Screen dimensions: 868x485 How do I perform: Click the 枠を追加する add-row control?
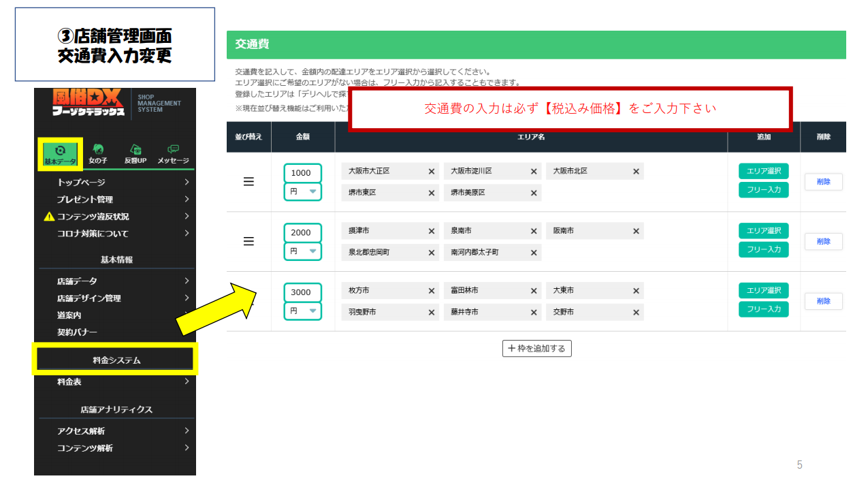coord(536,348)
